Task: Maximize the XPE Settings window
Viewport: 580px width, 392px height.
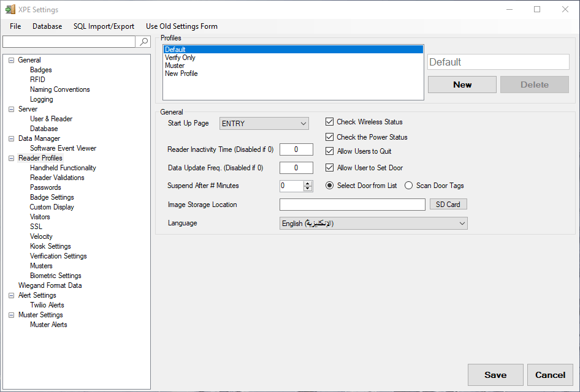Action: pos(537,9)
